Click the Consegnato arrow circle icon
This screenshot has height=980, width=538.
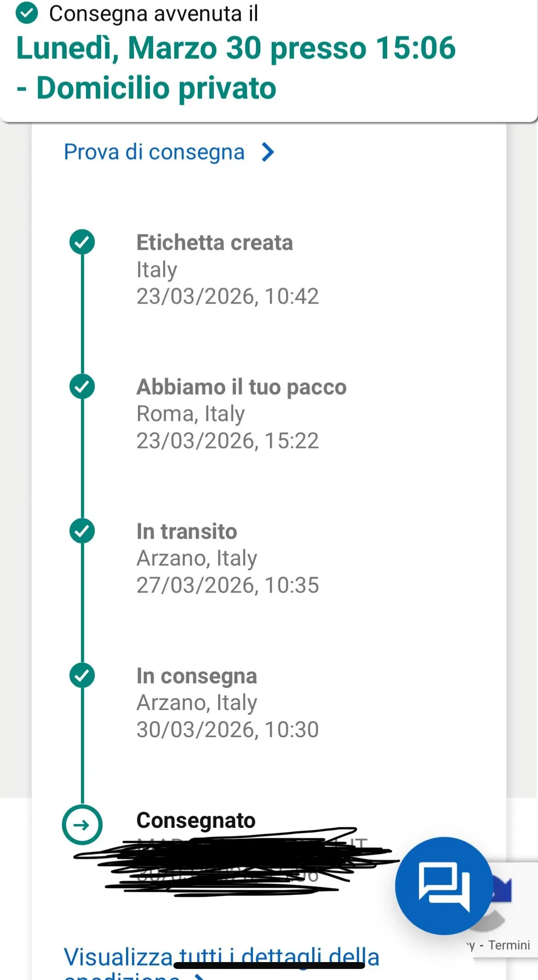[x=82, y=825]
